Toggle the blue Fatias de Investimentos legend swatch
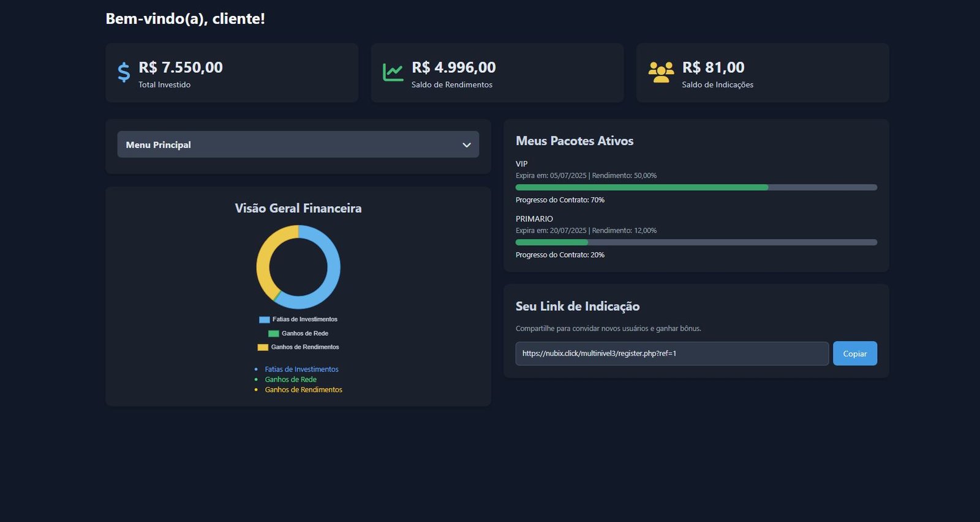This screenshot has height=522, width=980. click(x=265, y=319)
